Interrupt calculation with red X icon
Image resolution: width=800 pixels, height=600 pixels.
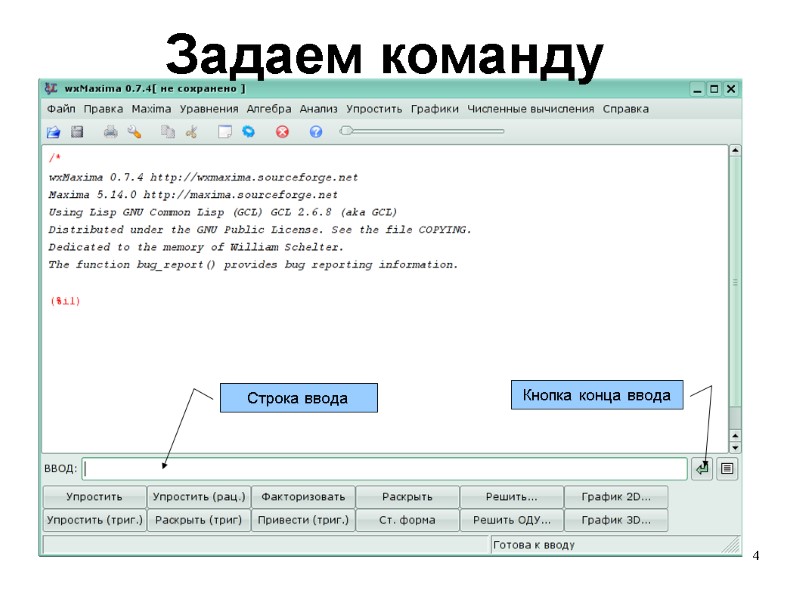click(x=282, y=132)
